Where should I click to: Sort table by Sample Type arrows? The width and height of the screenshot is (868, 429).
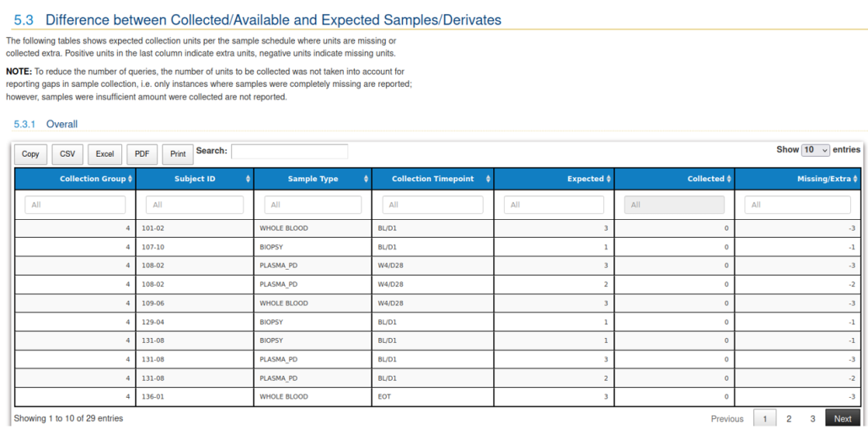[366, 179]
